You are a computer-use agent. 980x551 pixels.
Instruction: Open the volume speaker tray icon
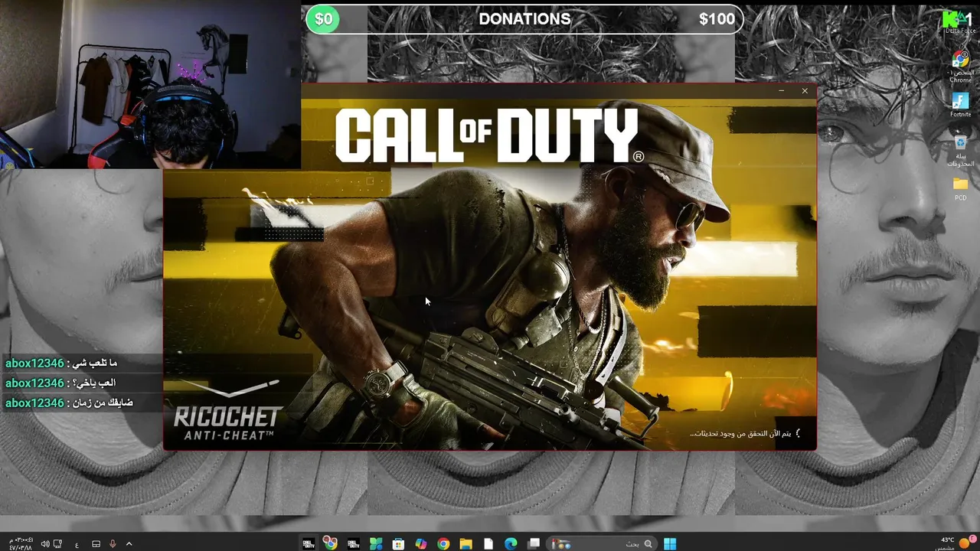click(x=45, y=544)
